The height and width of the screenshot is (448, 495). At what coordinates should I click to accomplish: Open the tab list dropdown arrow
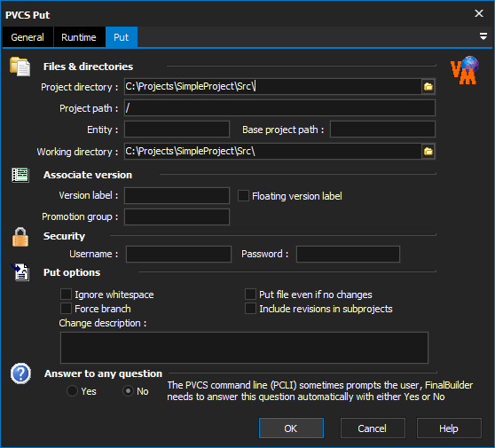[x=483, y=36]
